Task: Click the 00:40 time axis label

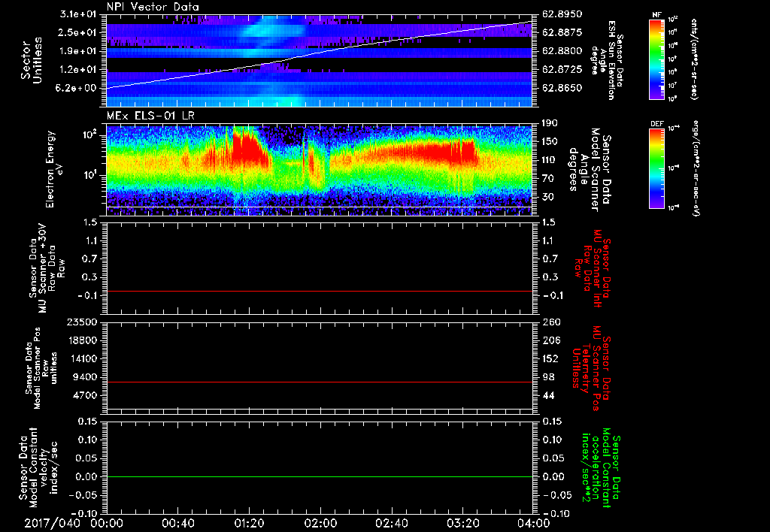Action: (x=177, y=524)
